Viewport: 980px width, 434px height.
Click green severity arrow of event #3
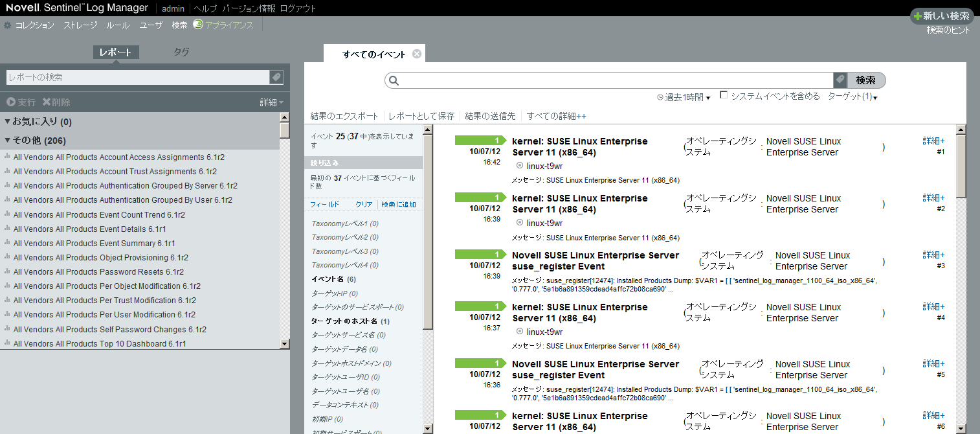[480, 255]
